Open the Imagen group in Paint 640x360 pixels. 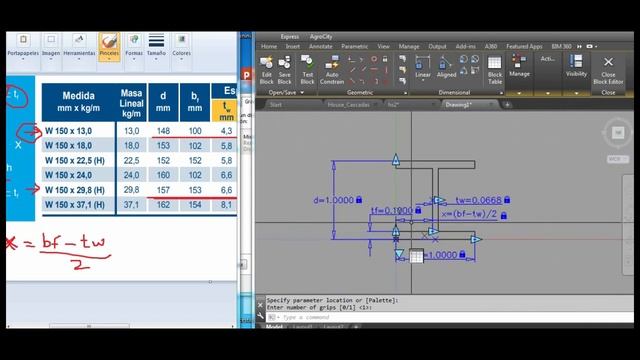tap(51, 47)
